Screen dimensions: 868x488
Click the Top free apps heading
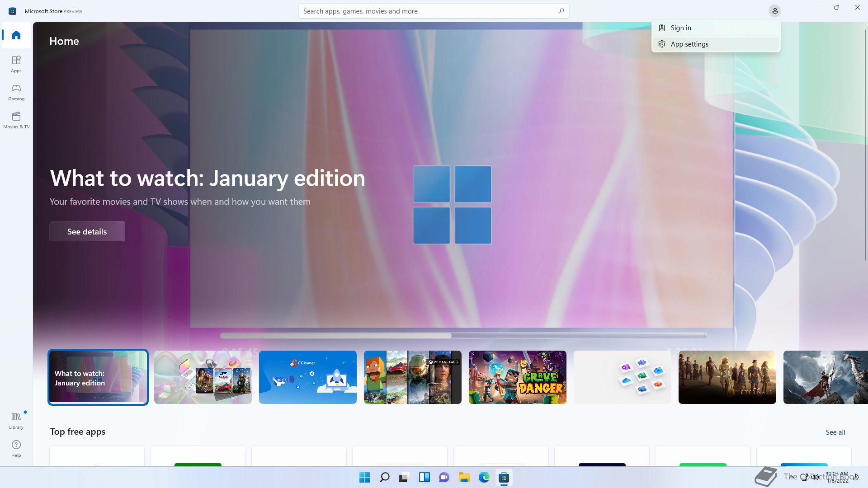tap(78, 432)
